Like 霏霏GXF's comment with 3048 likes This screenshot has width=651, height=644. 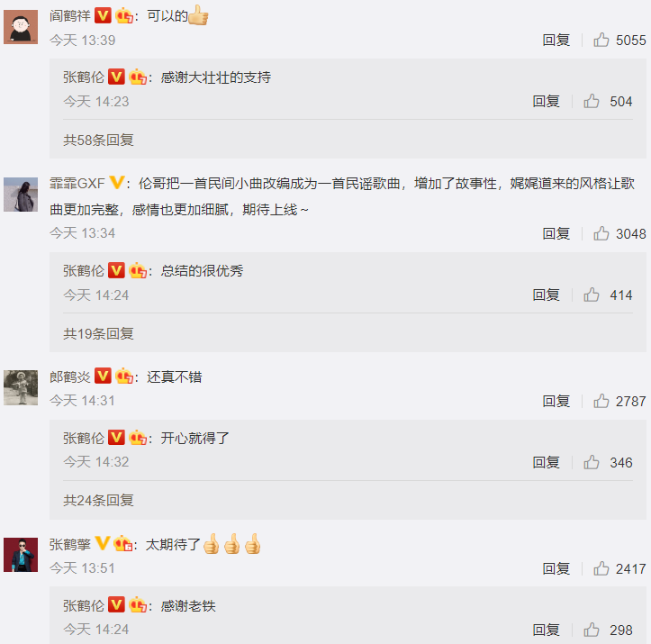[x=601, y=233]
